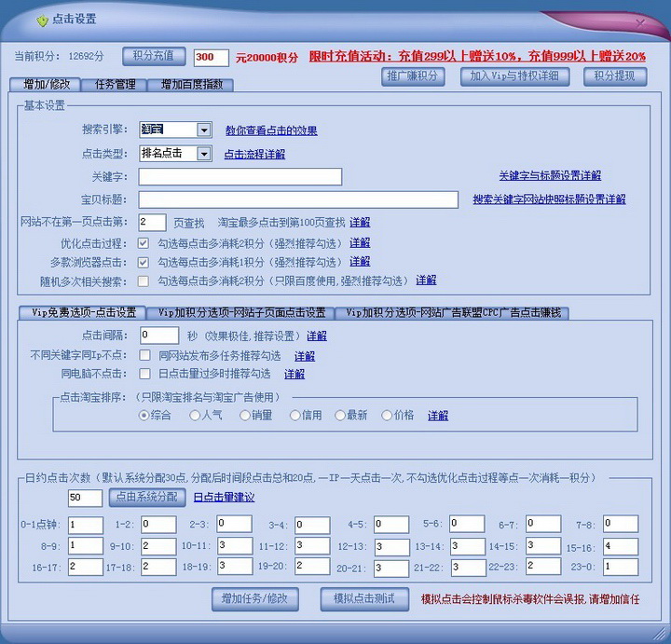The width and height of the screenshot is (671, 644).
Task: Click 加入Vip与特权详细 button
Action: 514,76
